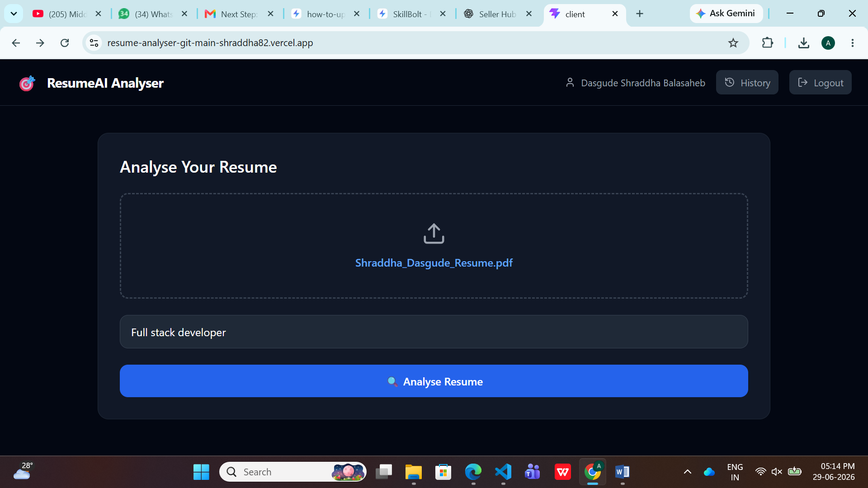The width and height of the screenshot is (868, 488).
Task: Open Microsoft Word from the taskbar
Action: pos(623,472)
